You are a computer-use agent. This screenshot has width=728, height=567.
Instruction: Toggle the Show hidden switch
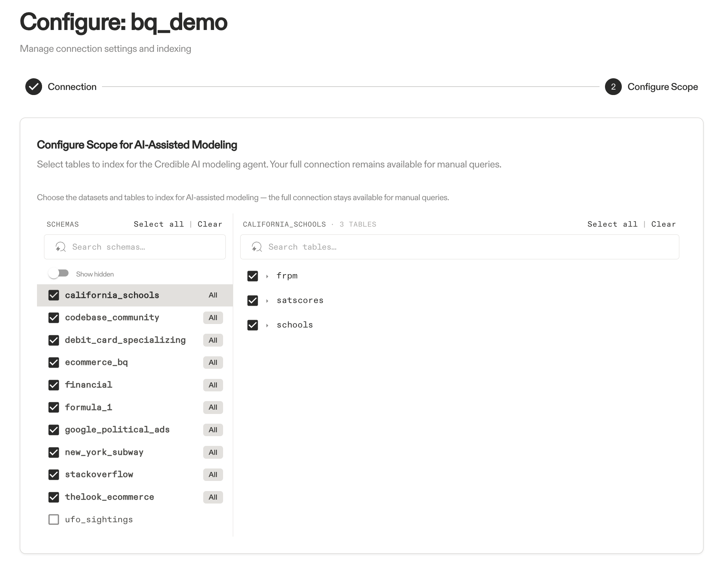(x=59, y=273)
